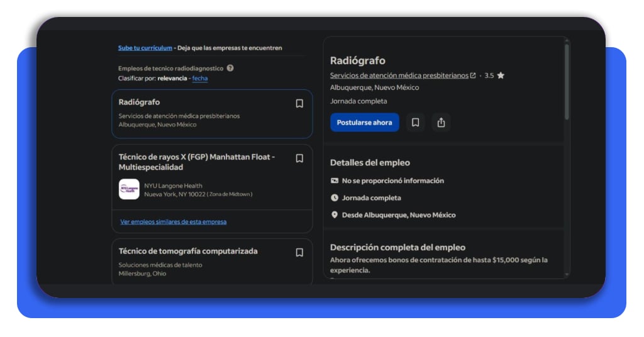Open Servicios de atención médica presbiterianos company link
Screen dimensions: 644x337
[x=399, y=75]
